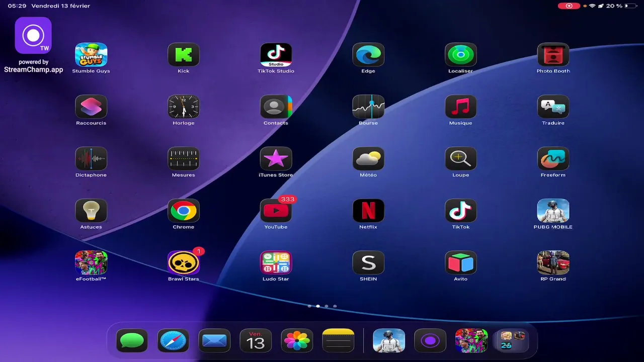Viewport: 644px width, 362px height.
Task: Open the Horloge clock app
Action: coord(184,107)
